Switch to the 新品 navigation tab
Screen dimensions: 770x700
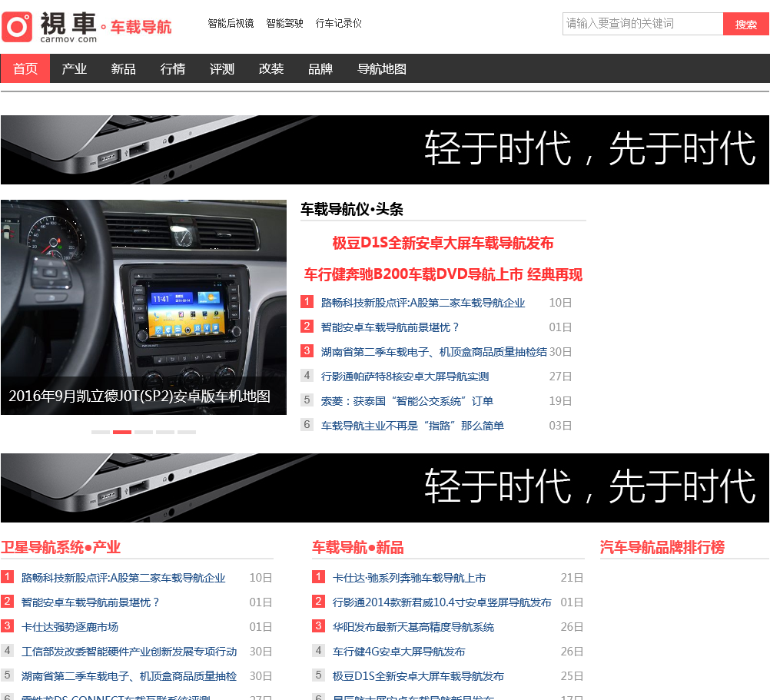point(123,68)
